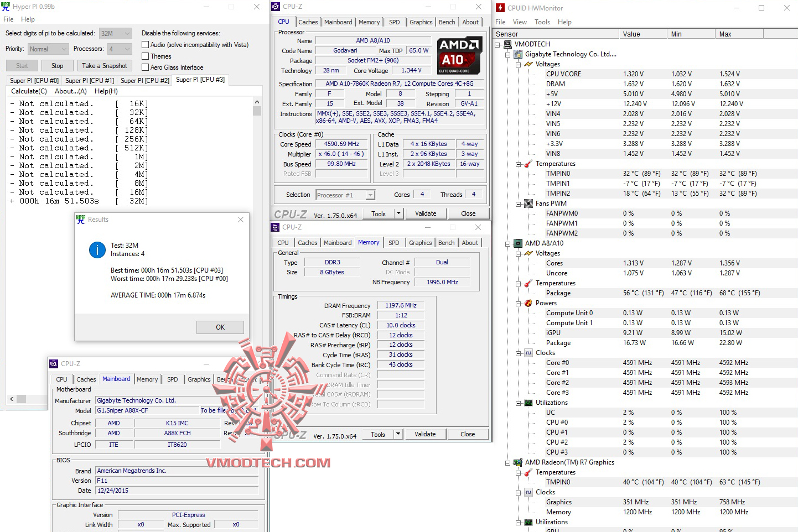This screenshot has width=798, height=532.
Task: Click the CPU-Z icon in the top CPU-Z window title
Action: [x=276, y=7]
